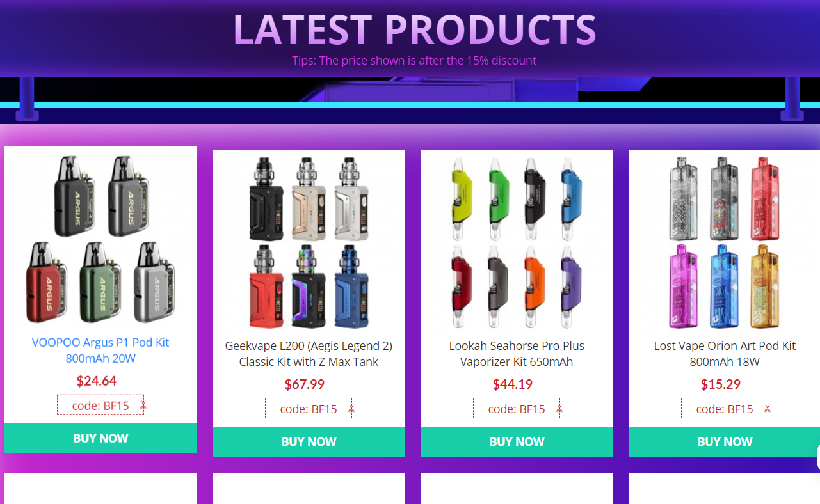The image size is (820, 504).
Task: Click Buy Now under Lookah Seahorse
Action: (x=517, y=441)
